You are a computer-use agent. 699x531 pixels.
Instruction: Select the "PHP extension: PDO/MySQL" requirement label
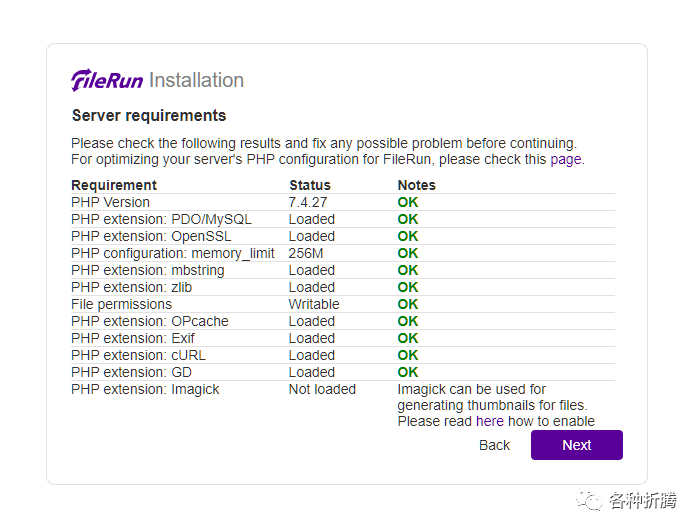click(161, 219)
